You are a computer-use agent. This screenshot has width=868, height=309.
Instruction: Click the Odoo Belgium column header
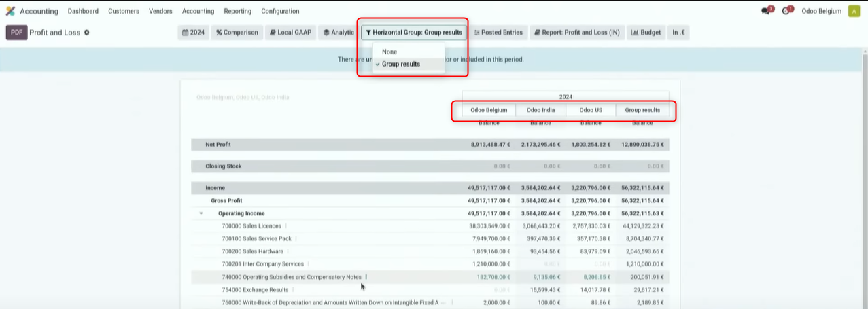point(489,110)
